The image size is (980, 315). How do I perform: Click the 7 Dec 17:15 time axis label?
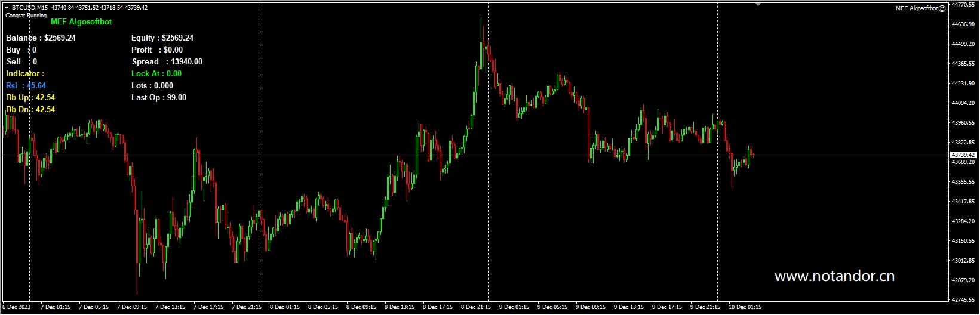pos(208,307)
